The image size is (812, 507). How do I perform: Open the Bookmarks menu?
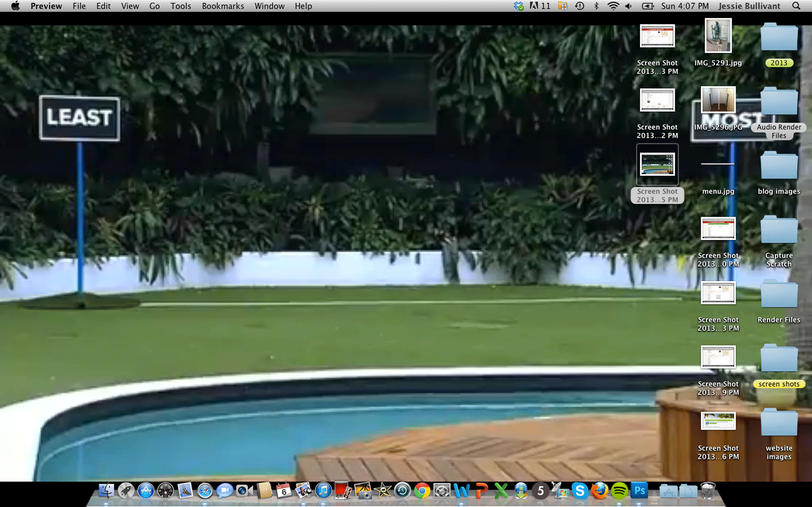[x=223, y=6]
